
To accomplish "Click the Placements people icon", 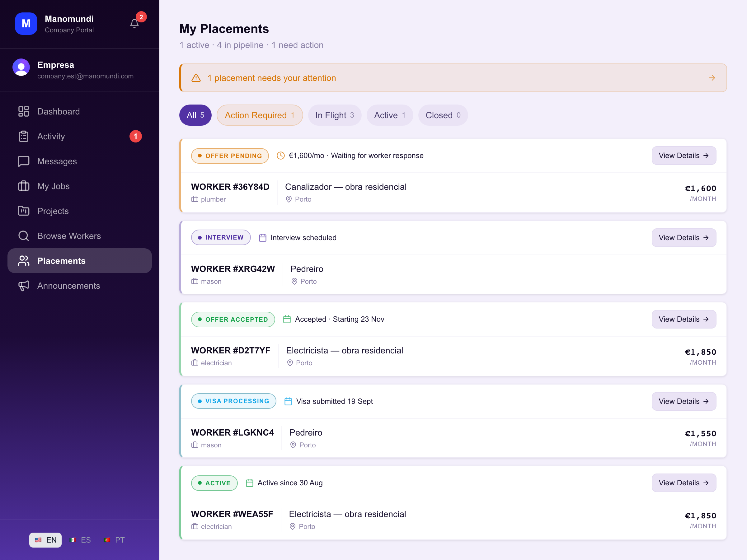I will point(24,261).
